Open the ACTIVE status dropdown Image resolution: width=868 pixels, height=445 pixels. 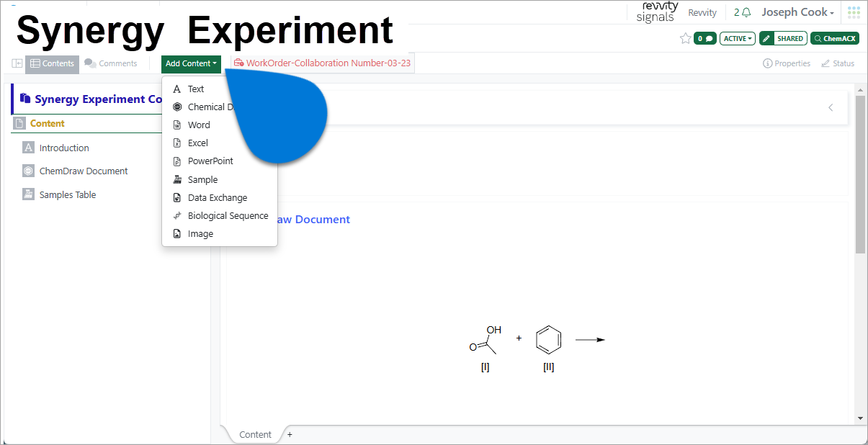[x=738, y=38]
